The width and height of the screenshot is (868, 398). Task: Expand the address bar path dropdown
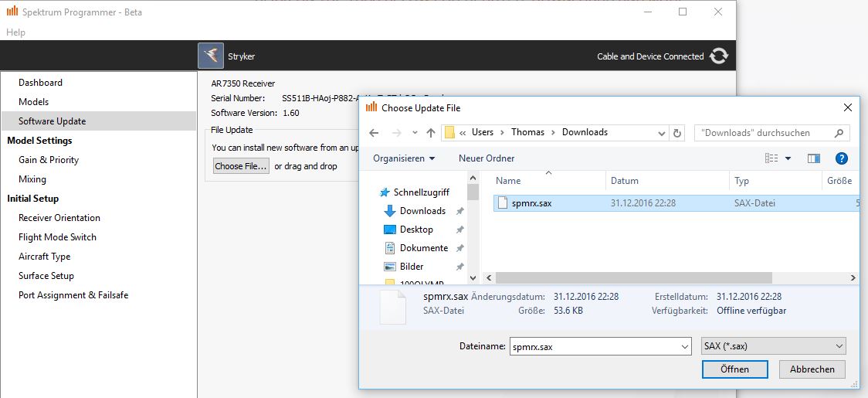pos(662,133)
